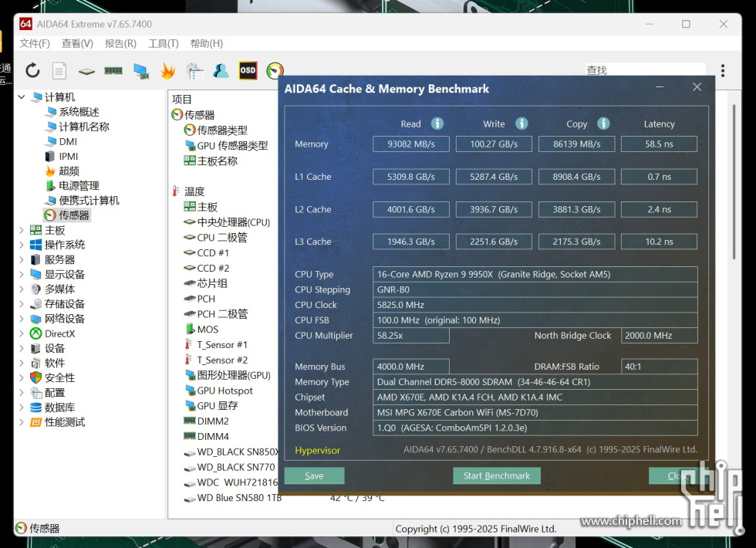Expand the 多媒体 tree node
The image size is (756, 548).
tap(22, 289)
